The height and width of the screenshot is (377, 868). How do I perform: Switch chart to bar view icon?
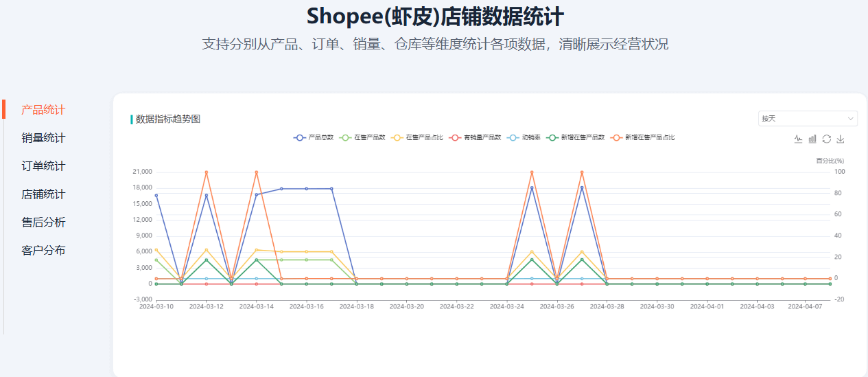click(x=812, y=139)
